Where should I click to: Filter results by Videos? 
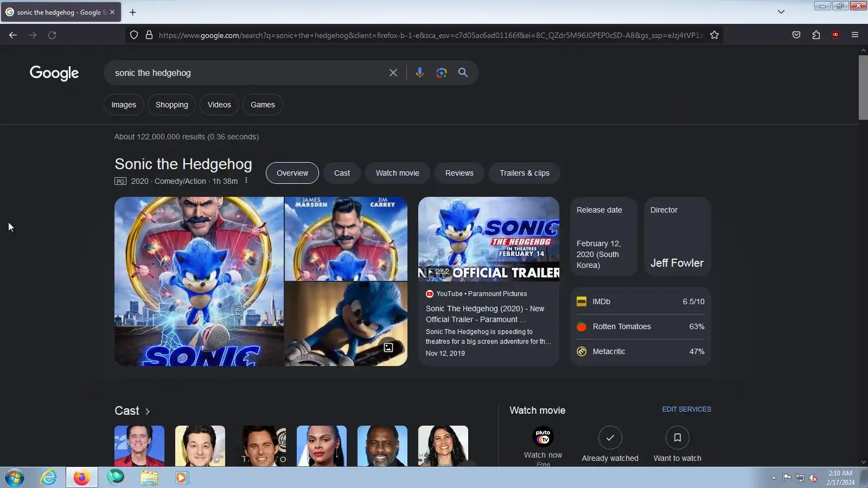click(219, 105)
